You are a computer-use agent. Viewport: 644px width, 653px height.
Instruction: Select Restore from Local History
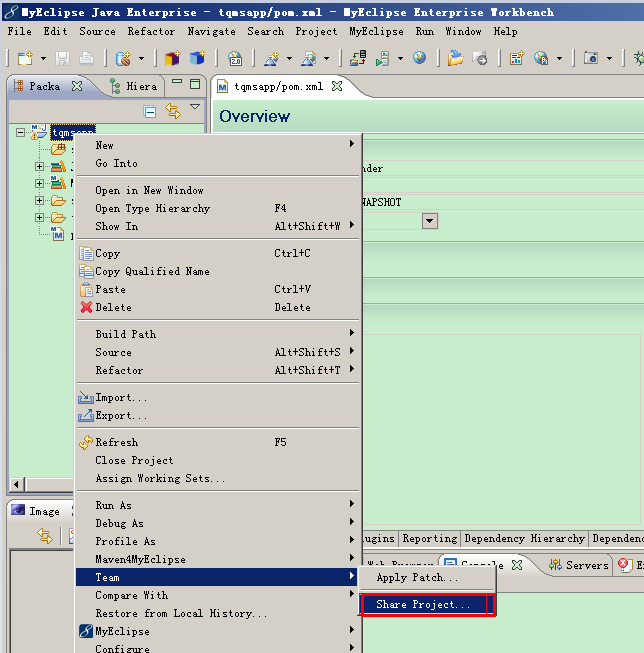coord(217,613)
